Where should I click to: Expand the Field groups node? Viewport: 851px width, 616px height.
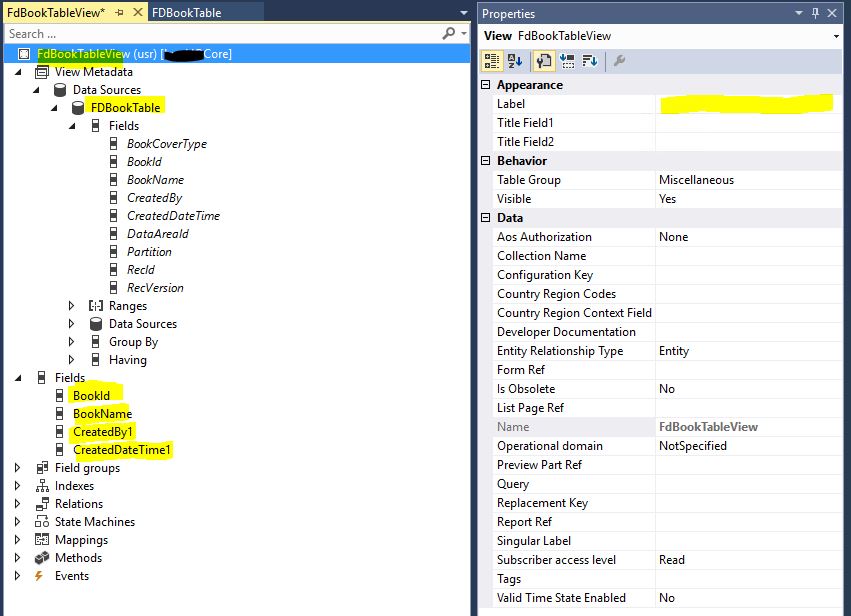(x=17, y=468)
